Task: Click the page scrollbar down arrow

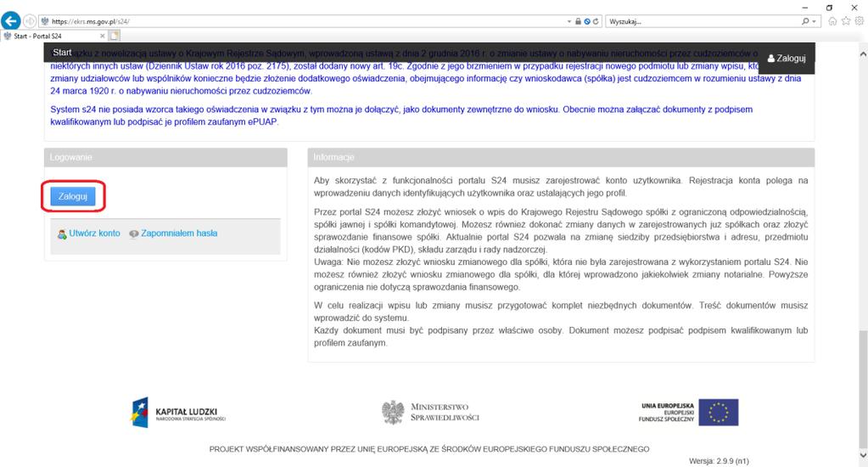Action: point(863,455)
